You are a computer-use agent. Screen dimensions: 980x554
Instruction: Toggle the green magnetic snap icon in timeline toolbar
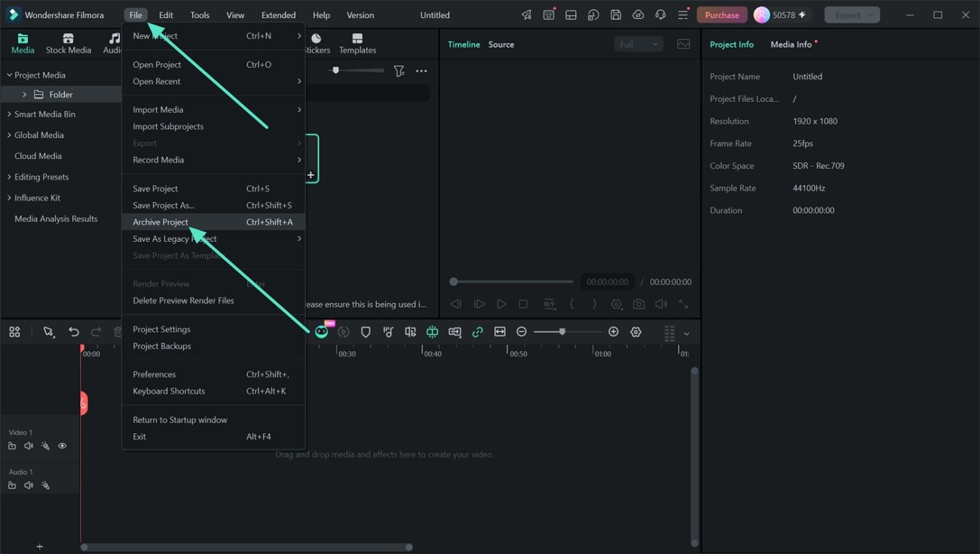click(432, 332)
